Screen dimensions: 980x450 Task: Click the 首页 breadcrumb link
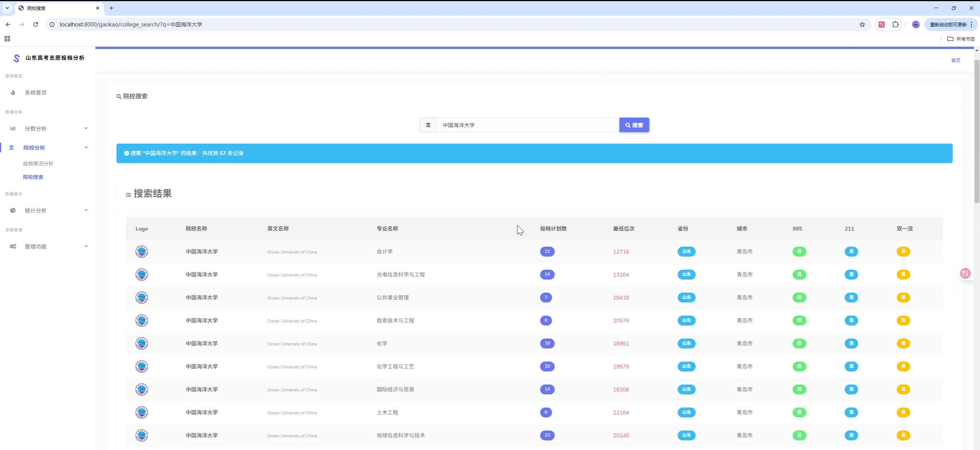[x=955, y=60]
